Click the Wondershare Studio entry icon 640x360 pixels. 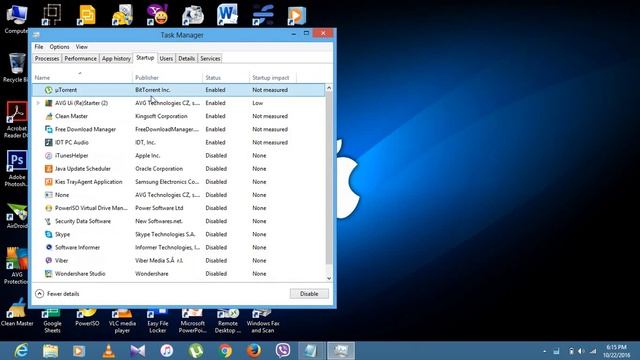coord(49,273)
